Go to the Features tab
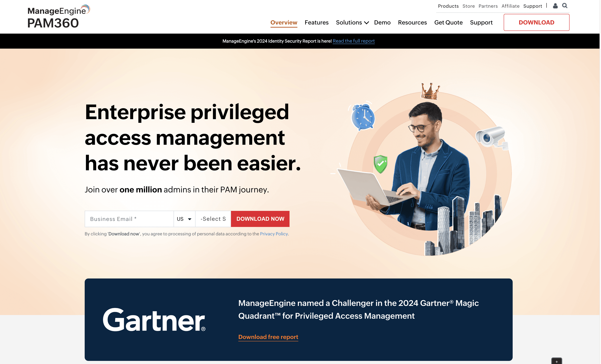The width and height of the screenshot is (601, 364). pos(317,22)
